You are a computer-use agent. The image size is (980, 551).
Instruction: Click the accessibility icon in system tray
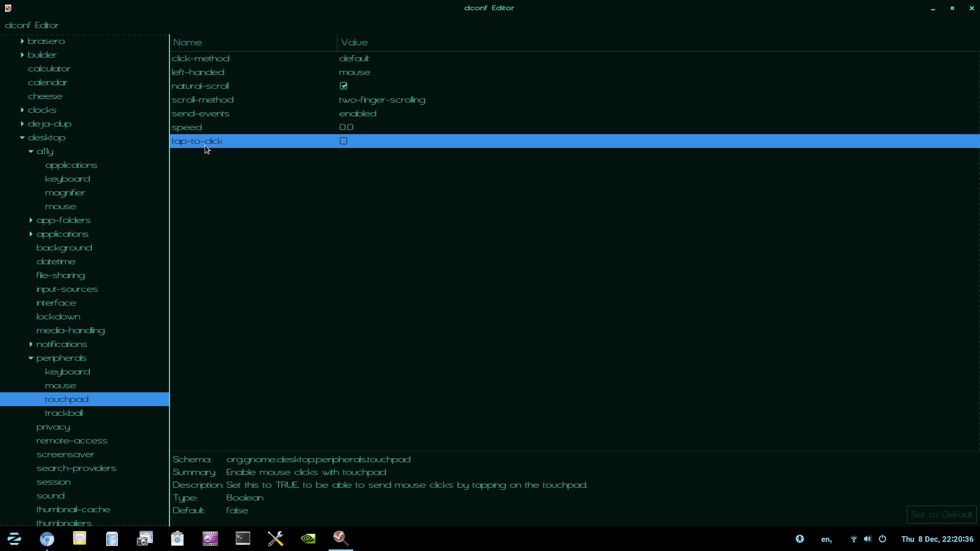(x=800, y=539)
